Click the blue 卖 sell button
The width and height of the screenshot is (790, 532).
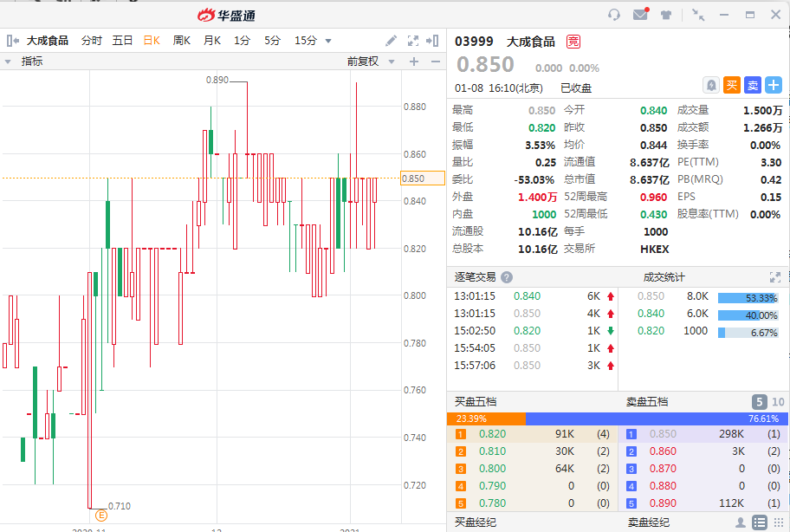pyautogui.click(x=753, y=85)
